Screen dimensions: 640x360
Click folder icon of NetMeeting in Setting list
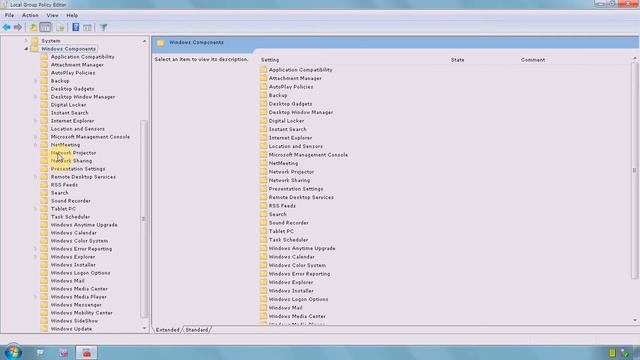(263, 163)
